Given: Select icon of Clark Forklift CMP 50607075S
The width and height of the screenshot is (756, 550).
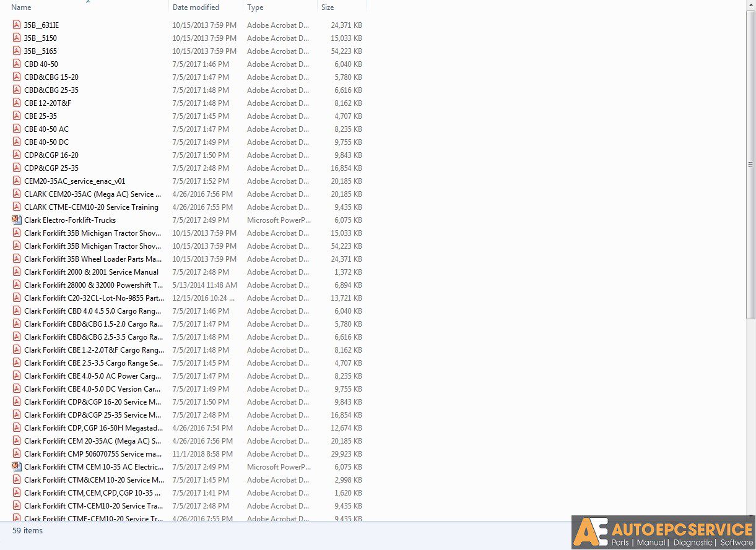Looking at the screenshot, I should click(17, 454).
